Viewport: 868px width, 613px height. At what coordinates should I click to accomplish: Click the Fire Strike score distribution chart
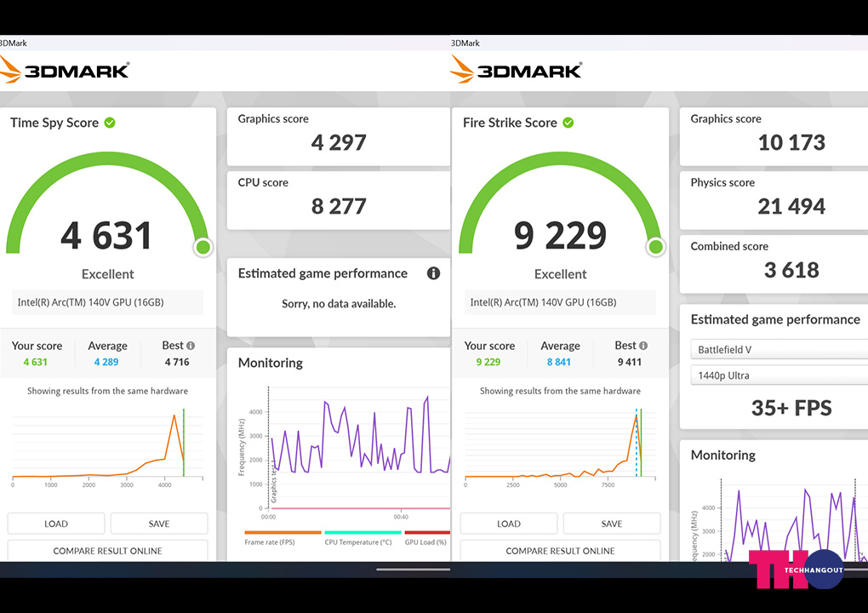coord(560,448)
